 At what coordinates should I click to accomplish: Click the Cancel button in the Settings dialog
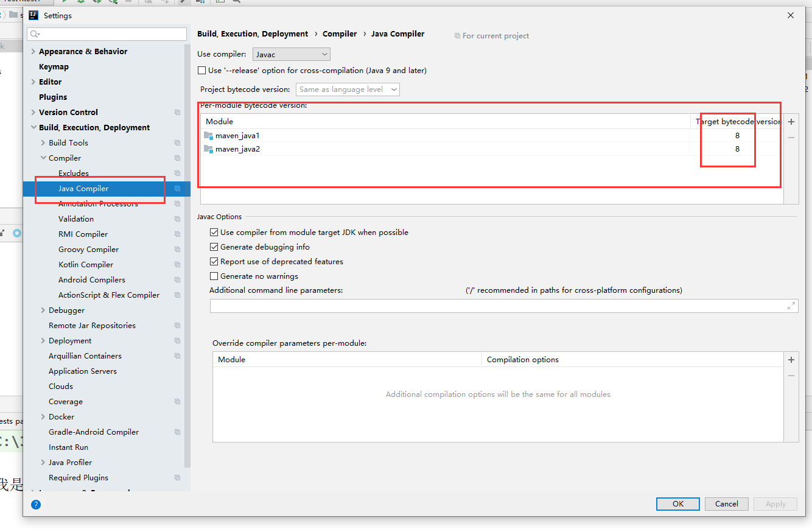click(726, 503)
